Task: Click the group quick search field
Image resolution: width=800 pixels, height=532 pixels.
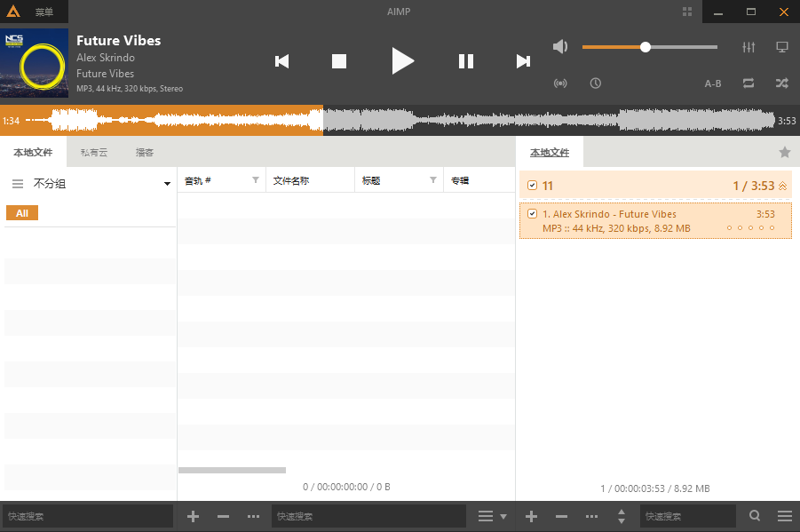Action: pos(88,516)
